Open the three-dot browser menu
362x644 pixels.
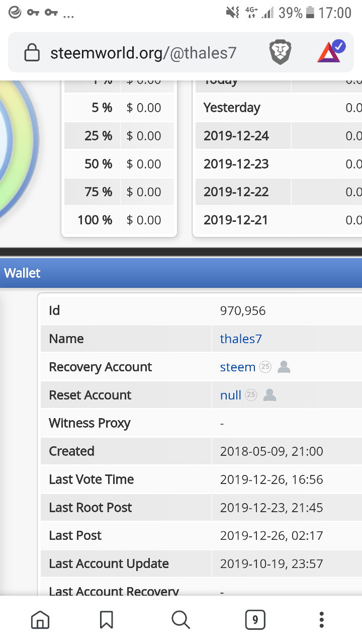tap(322, 620)
